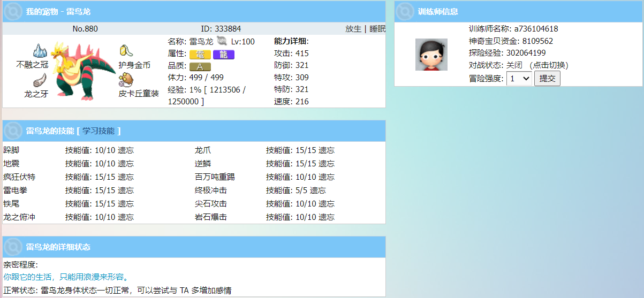Click the 速度: 216 speed stat

pyautogui.click(x=291, y=102)
